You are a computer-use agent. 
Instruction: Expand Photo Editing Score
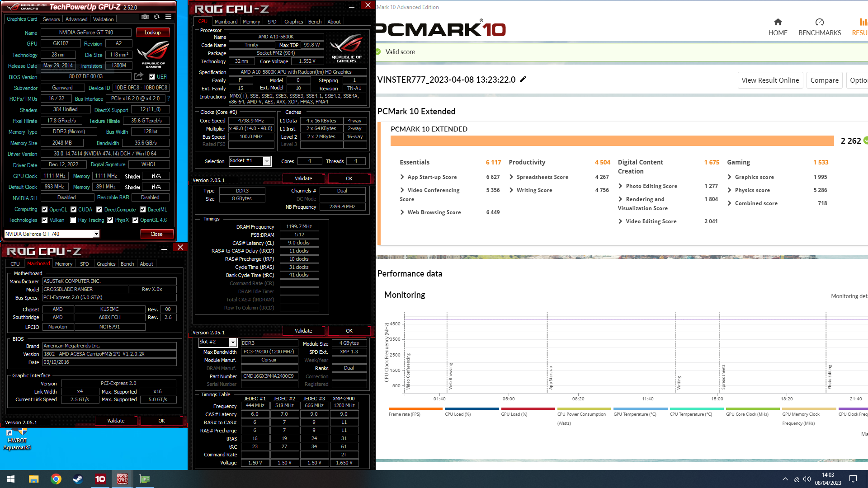(620, 186)
